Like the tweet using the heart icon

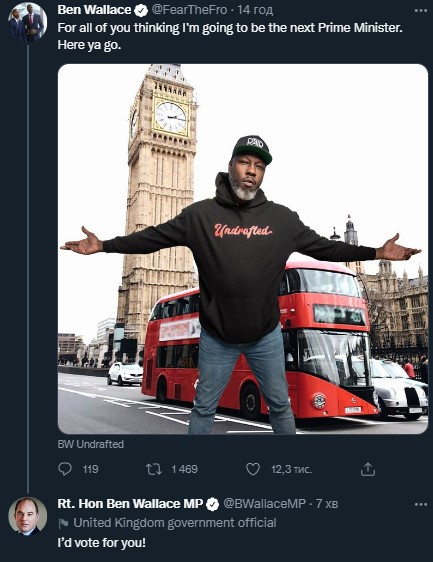pyautogui.click(x=253, y=469)
